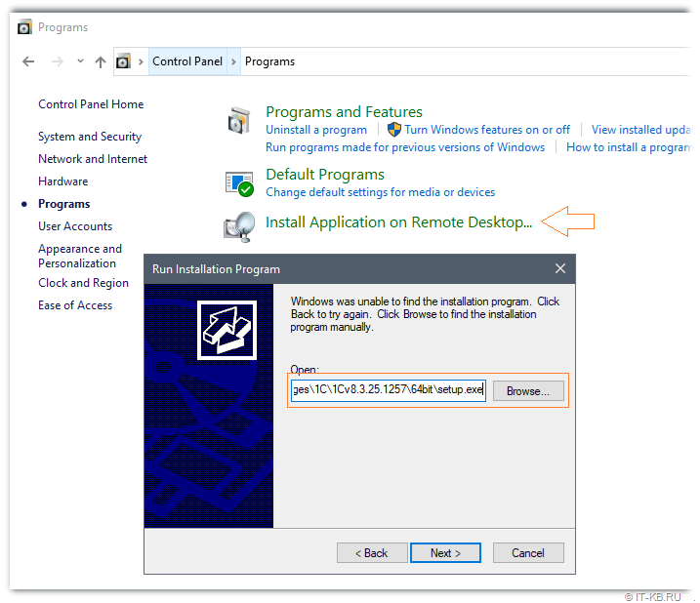Click the Programs window title icon
The width and height of the screenshot is (700, 603).
point(25,27)
